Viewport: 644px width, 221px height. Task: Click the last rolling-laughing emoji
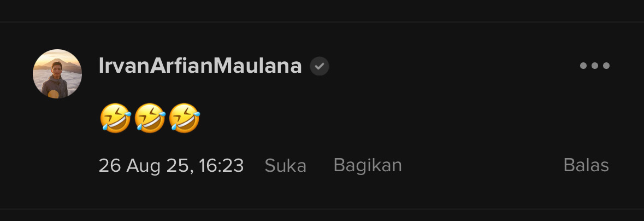[x=185, y=118]
